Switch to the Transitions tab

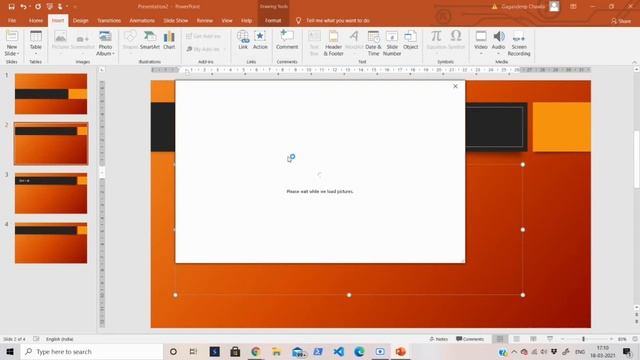point(109,20)
